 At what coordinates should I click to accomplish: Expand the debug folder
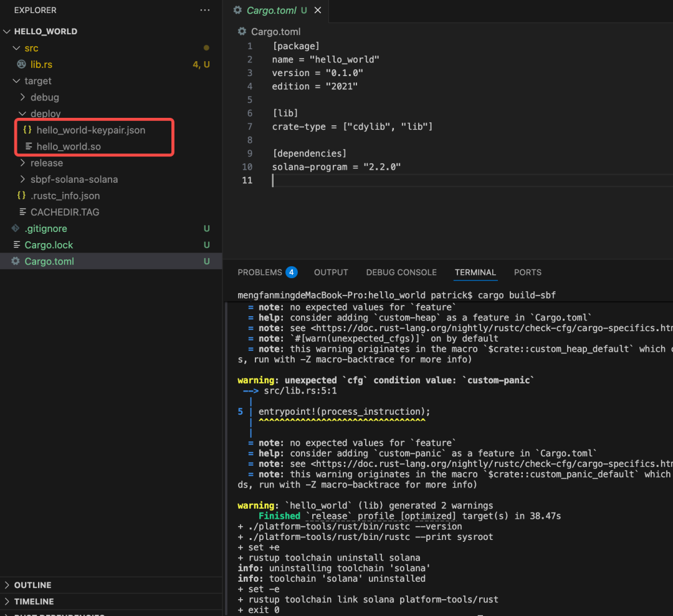coord(44,97)
